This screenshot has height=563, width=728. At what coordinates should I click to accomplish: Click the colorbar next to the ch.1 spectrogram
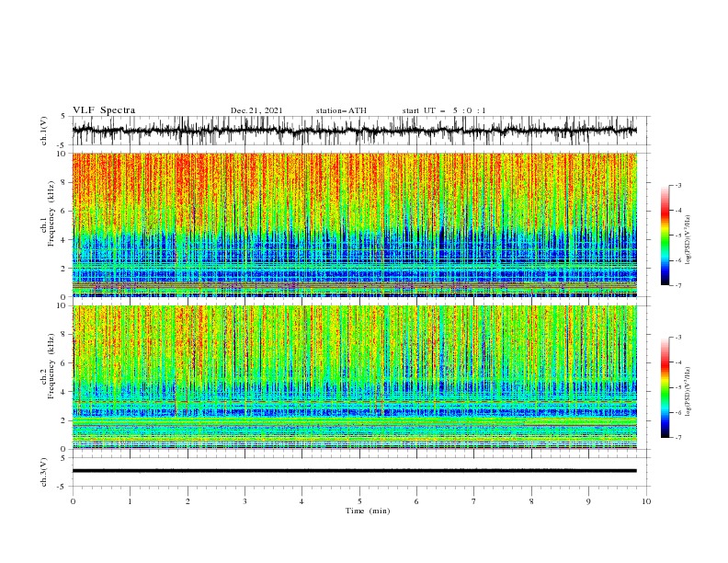[665, 236]
